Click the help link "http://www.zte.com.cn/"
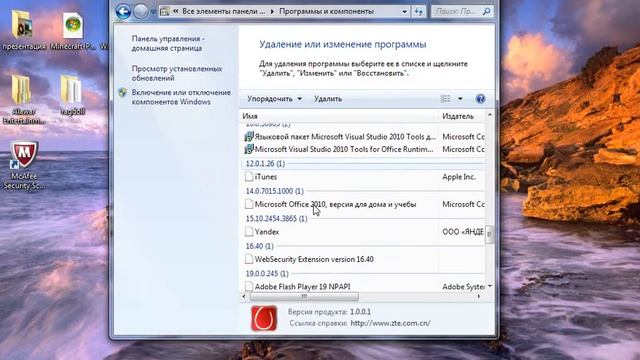Image resolution: width=640 pixels, height=360 pixels. click(x=390, y=323)
